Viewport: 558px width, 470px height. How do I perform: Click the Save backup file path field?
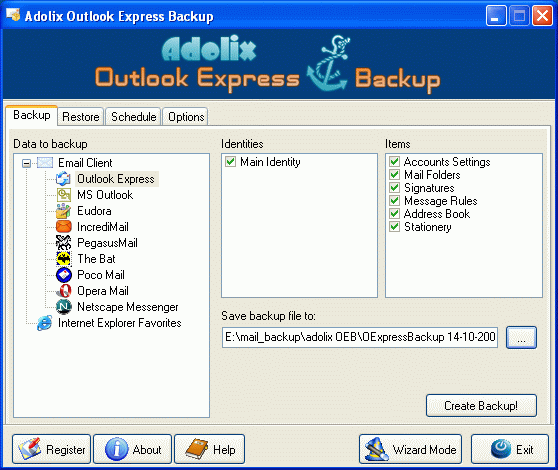[359, 337]
